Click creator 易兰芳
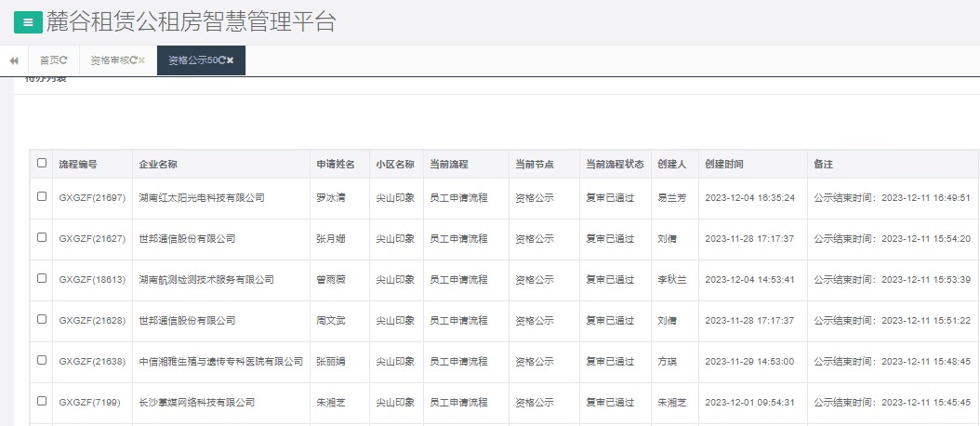 [672, 198]
